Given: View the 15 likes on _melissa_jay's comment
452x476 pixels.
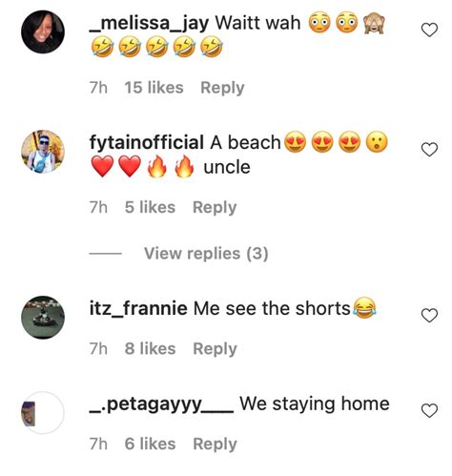Looking at the screenshot, I should [154, 88].
